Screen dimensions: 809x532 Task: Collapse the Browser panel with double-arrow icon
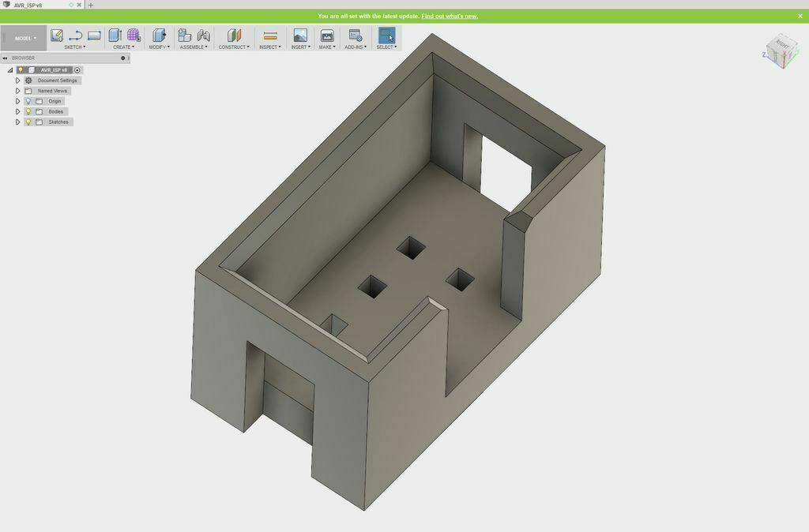pos(6,58)
